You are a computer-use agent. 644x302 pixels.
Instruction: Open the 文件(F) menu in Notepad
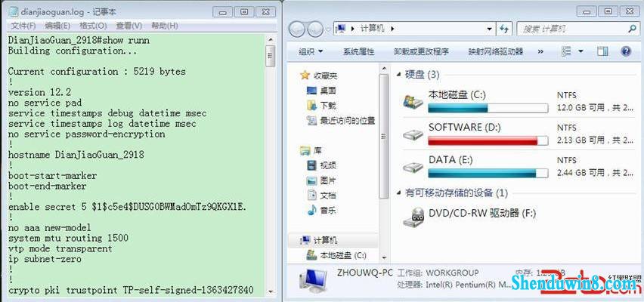coord(23,26)
